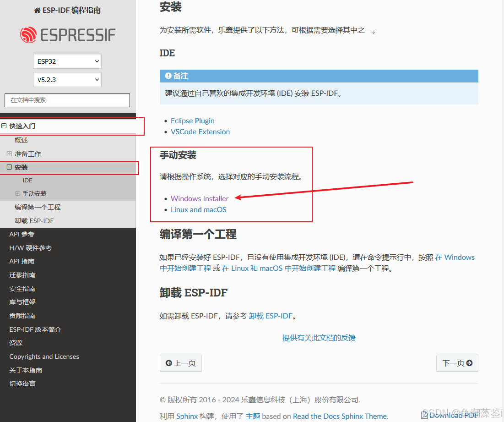Open the 切换语言 sidebar item
Screen dimensions: 504x422
point(22,384)
